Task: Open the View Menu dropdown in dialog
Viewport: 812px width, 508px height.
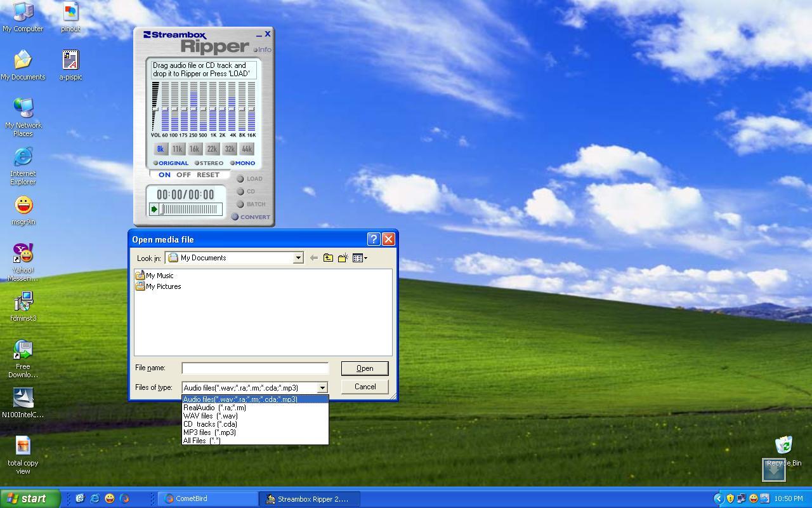Action: pyautogui.click(x=360, y=258)
